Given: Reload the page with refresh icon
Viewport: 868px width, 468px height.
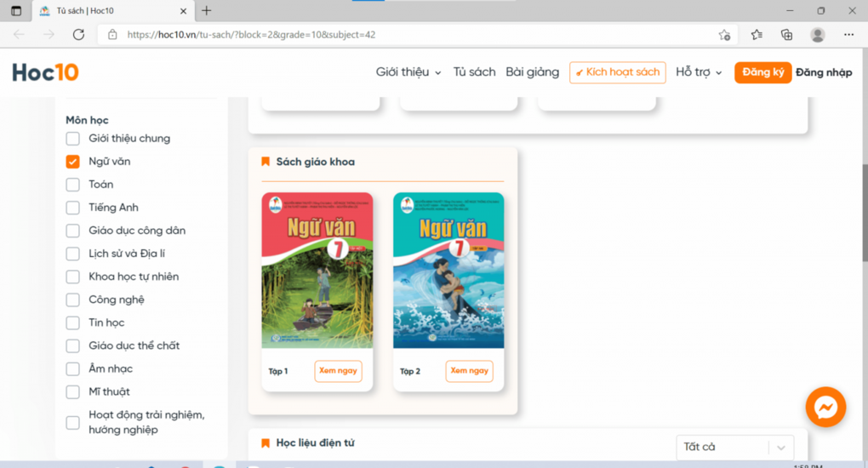Looking at the screenshot, I should point(78,34).
